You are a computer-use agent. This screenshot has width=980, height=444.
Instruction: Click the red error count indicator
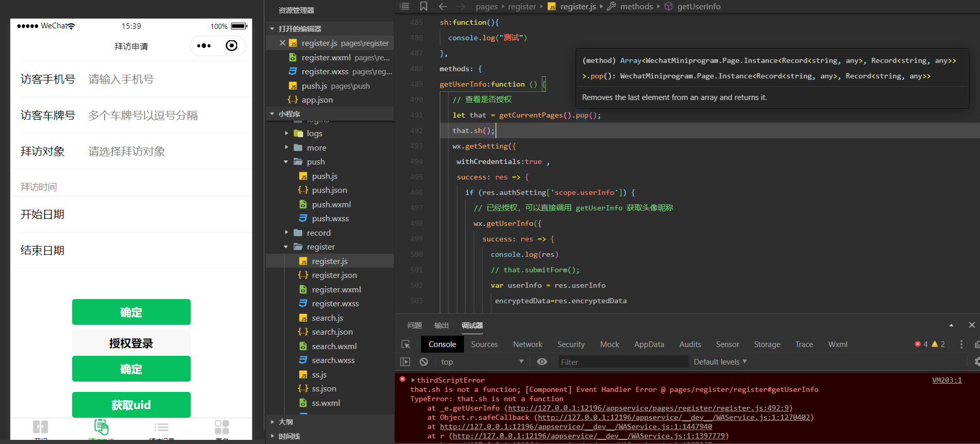[x=921, y=344]
